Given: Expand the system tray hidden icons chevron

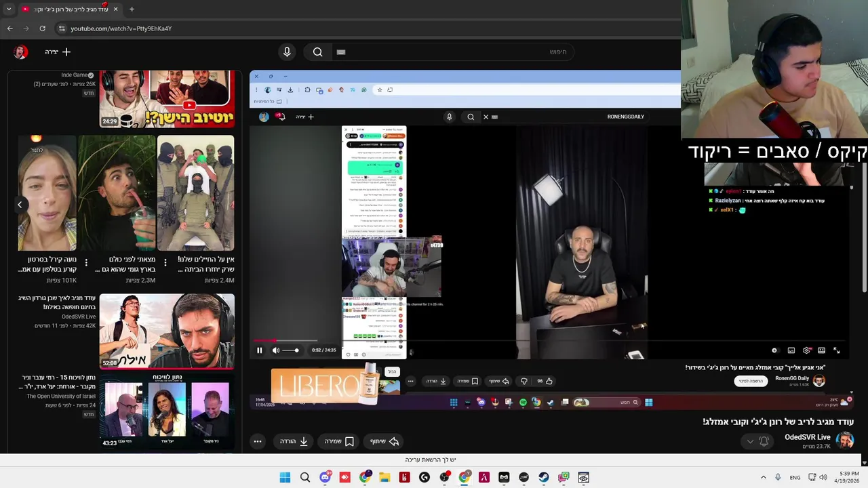Looking at the screenshot, I should 764,478.
